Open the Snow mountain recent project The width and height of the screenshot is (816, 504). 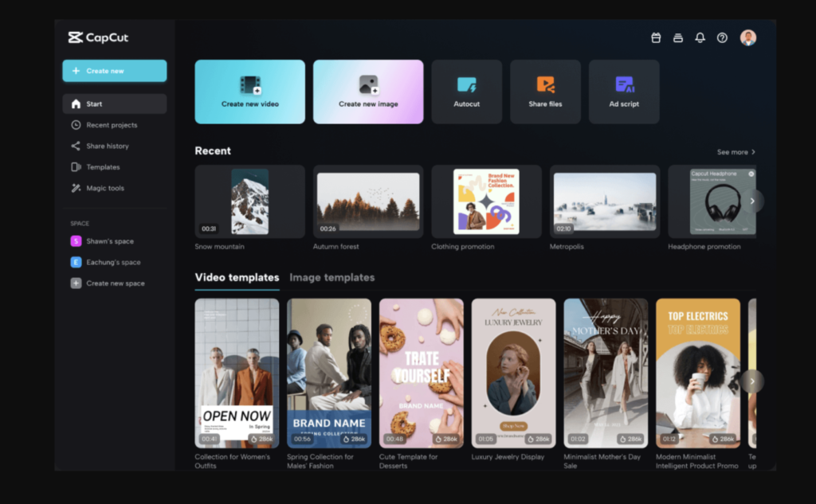[x=249, y=201]
